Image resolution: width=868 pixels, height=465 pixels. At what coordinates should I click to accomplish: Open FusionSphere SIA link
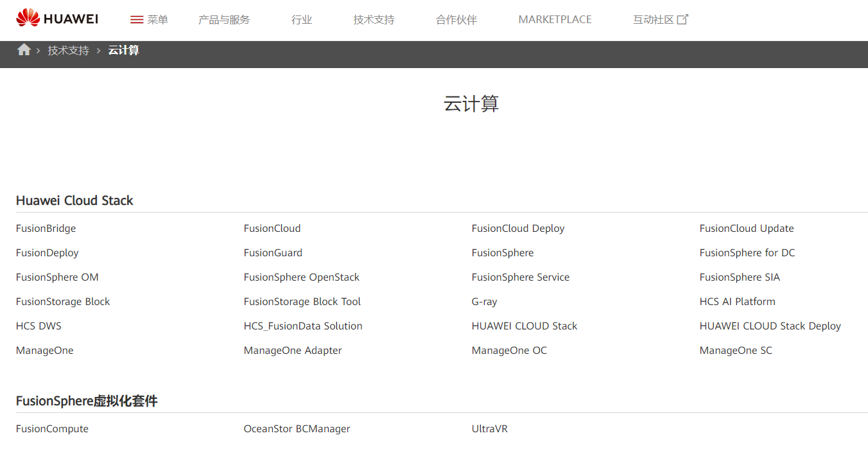(x=740, y=277)
